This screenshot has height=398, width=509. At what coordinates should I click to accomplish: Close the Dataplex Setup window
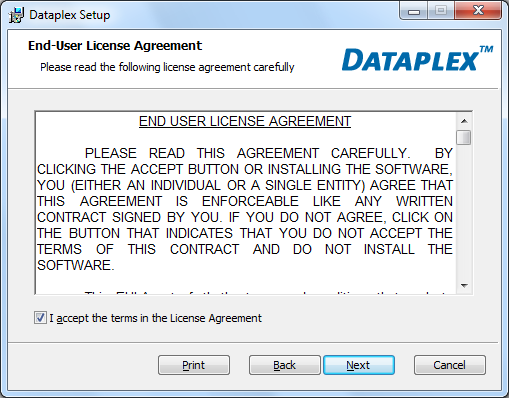point(478,11)
